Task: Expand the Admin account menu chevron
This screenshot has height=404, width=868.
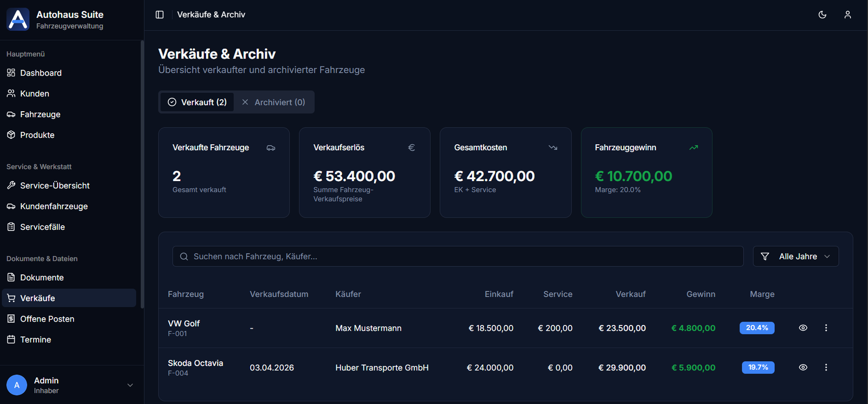Action: pyautogui.click(x=130, y=385)
